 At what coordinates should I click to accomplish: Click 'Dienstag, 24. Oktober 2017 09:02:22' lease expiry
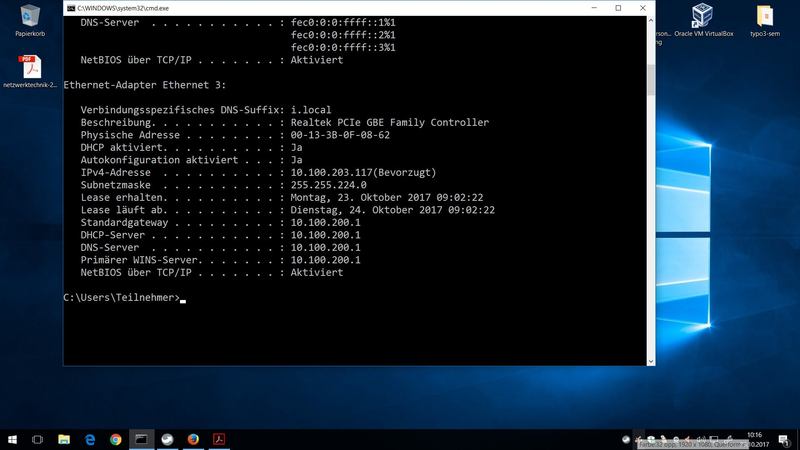click(x=393, y=210)
